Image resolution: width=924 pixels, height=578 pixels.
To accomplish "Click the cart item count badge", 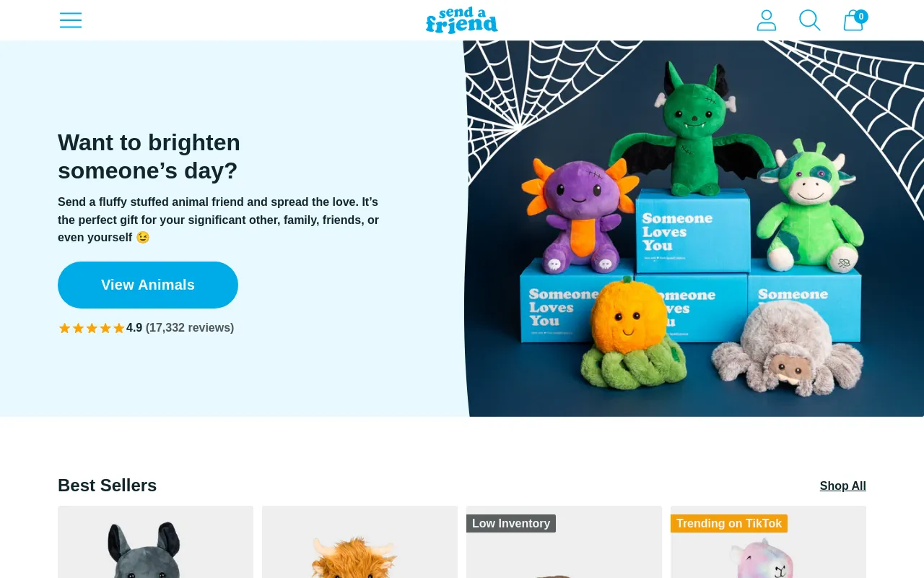I will click(861, 16).
